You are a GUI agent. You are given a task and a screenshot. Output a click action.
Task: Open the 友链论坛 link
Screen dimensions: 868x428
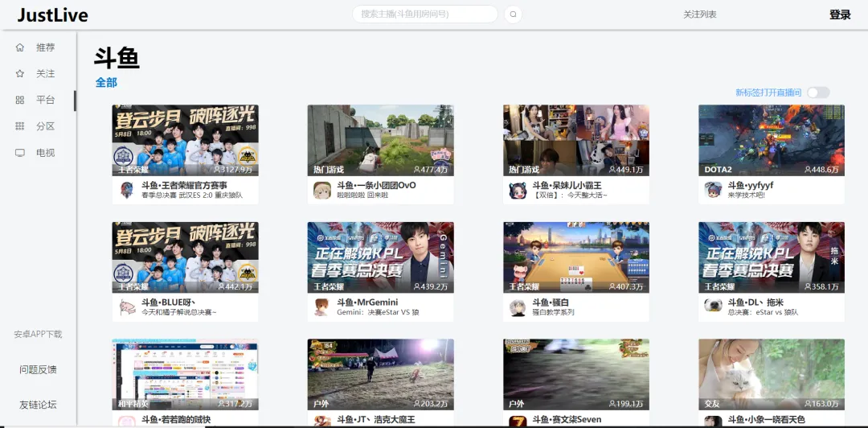click(x=39, y=405)
